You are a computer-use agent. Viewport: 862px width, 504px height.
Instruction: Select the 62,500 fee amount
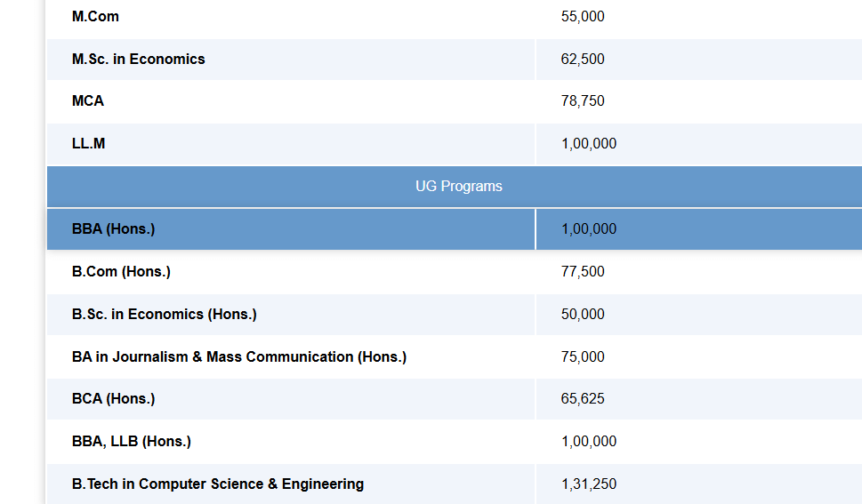click(x=583, y=60)
